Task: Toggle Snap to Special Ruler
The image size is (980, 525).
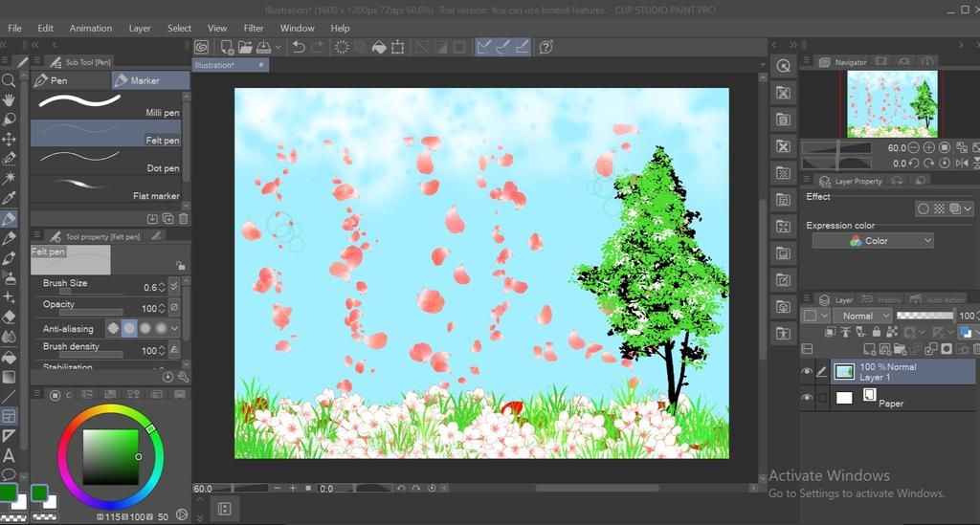Action: [x=503, y=47]
